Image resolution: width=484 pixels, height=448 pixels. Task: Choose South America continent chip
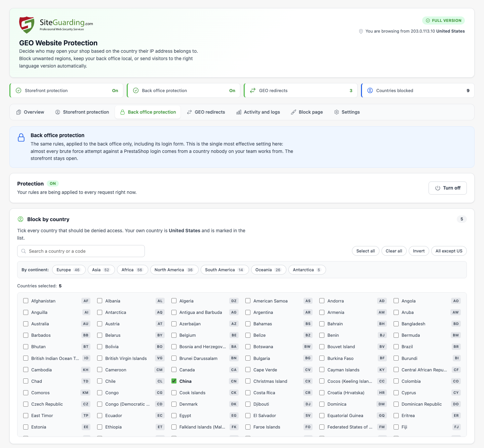coord(225,270)
